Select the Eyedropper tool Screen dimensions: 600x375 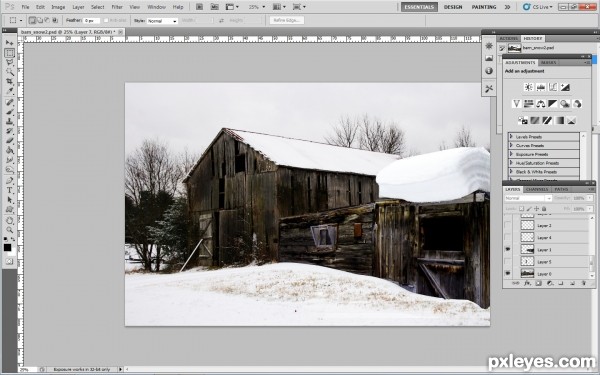pos(10,91)
